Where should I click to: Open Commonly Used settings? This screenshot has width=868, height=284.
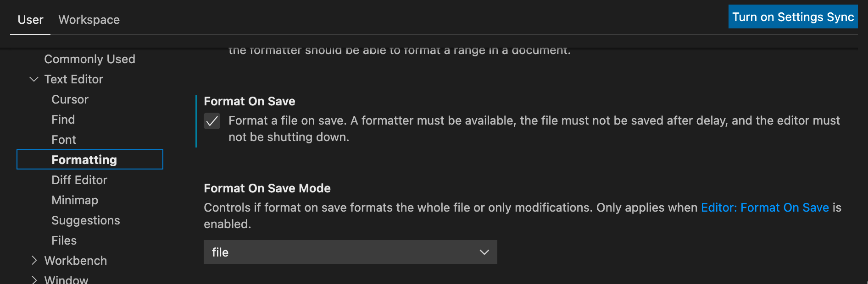pyautogui.click(x=89, y=59)
